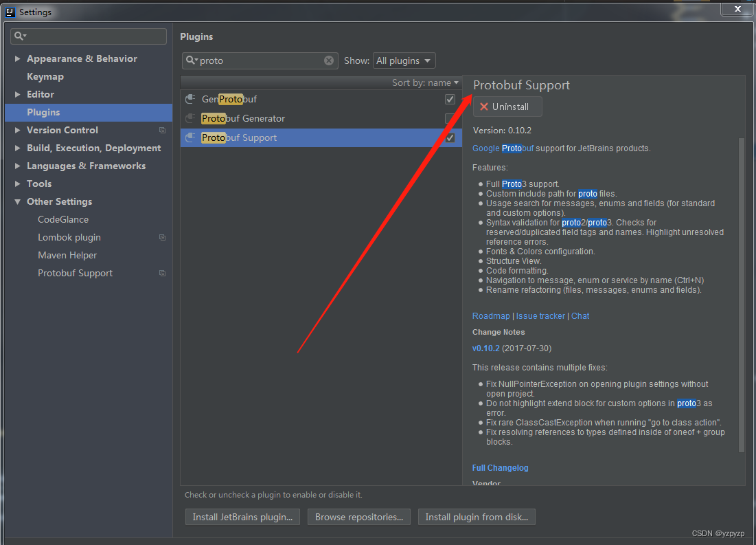Open the Chat link
Image resolution: width=756 pixels, height=545 pixels.
(x=580, y=315)
